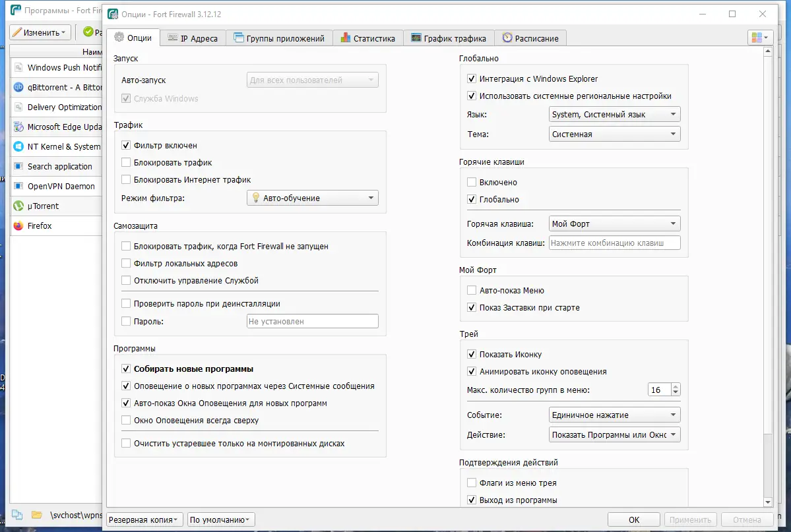Image resolution: width=791 pixels, height=532 pixels.
Task: Click the µTorrent program icon
Action: coord(18,206)
